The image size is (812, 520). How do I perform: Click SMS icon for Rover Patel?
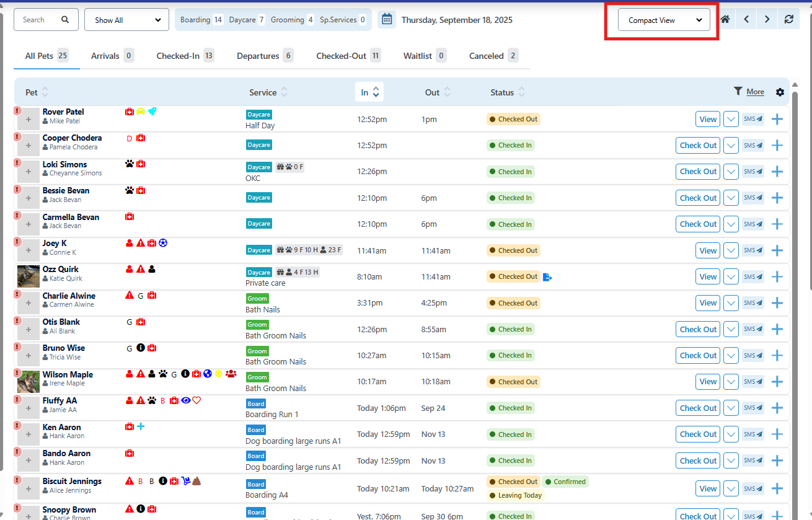pyautogui.click(x=753, y=119)
